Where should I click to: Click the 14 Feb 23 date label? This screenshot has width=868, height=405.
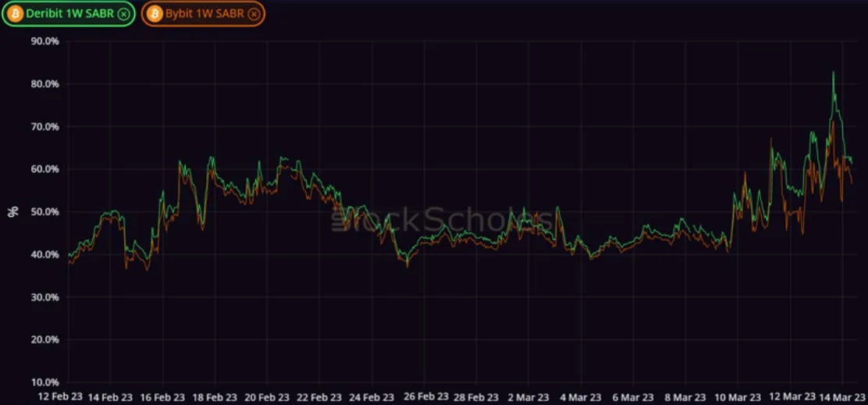[109, 397]
